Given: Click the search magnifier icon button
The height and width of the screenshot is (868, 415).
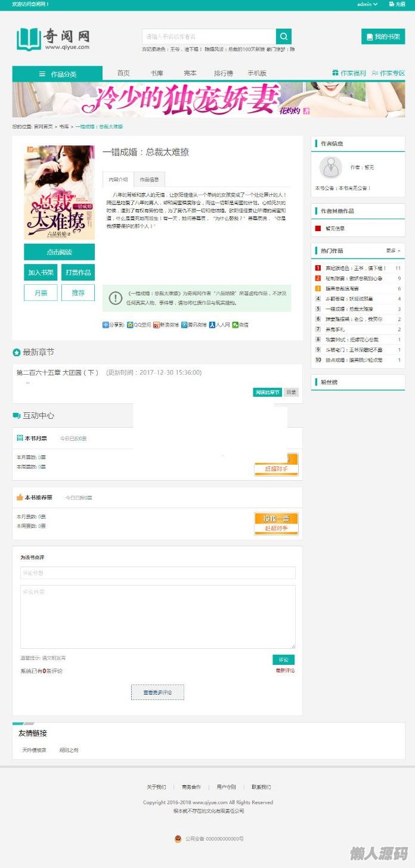Looking at the screenshot, I should click(x=284, y=36).
